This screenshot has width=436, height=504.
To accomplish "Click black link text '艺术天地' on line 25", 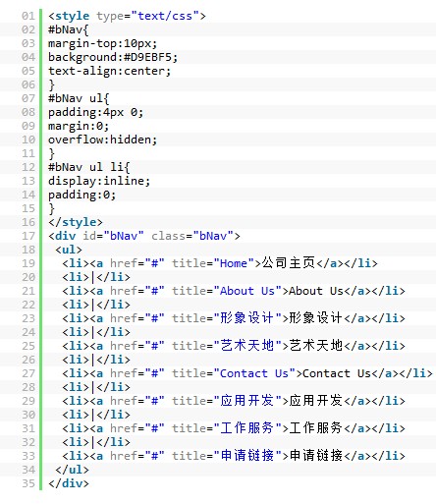I will [316, 346].
